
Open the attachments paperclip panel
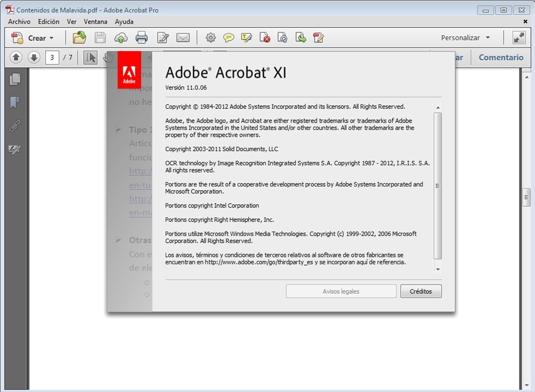point(15,126)
